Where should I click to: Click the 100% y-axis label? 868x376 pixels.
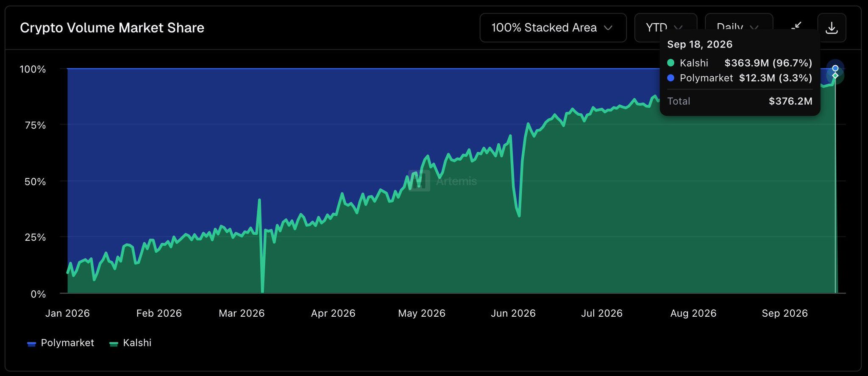click(33, 69)
